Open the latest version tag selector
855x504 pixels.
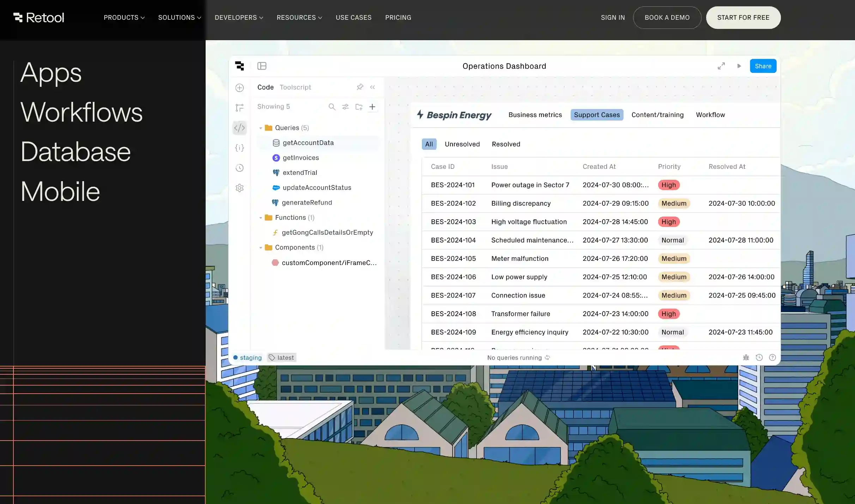(x=281, y=357)
